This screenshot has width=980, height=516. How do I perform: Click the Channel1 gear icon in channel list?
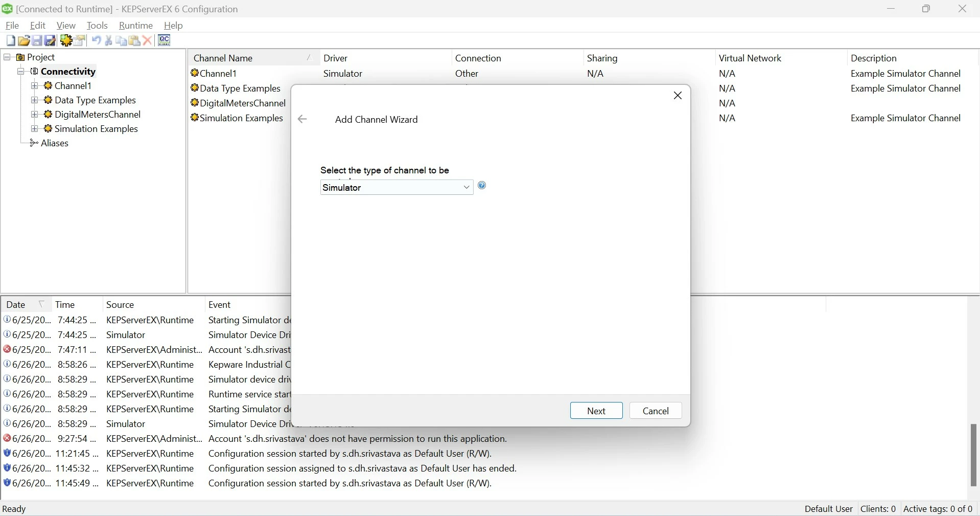coord(195,73)
